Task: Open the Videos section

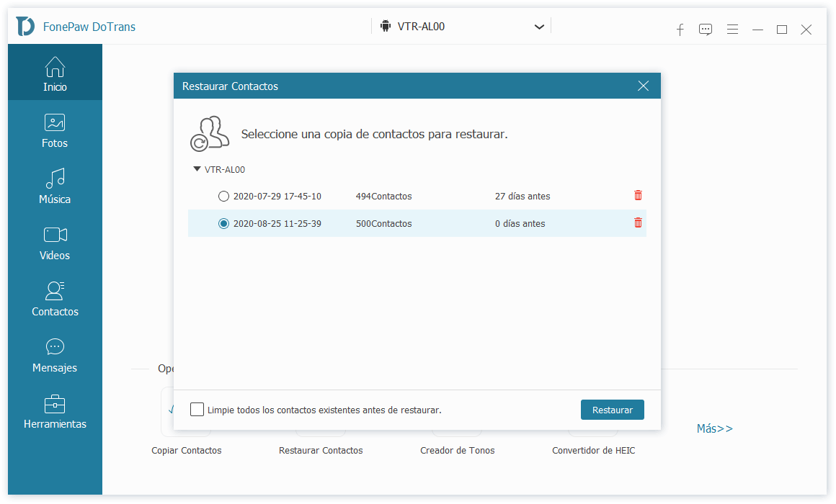Action: click(55, 243)
